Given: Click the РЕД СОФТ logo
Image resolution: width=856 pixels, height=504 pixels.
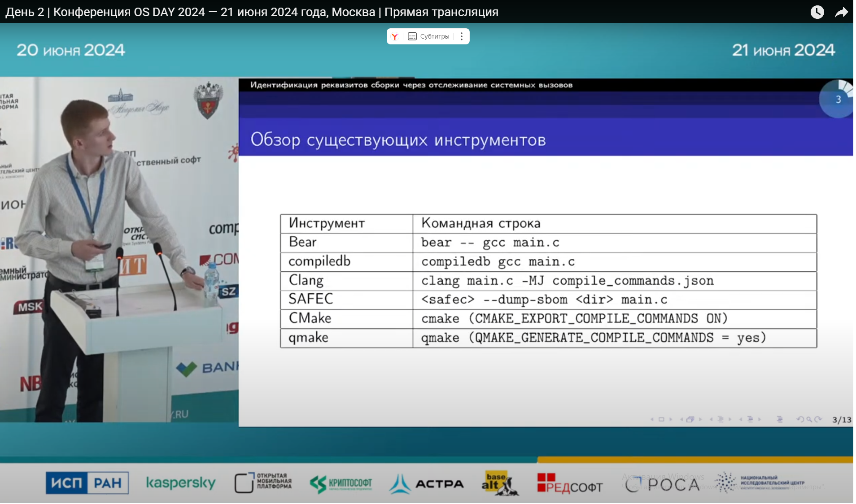Looking at the screenshot, I should 570,484.
